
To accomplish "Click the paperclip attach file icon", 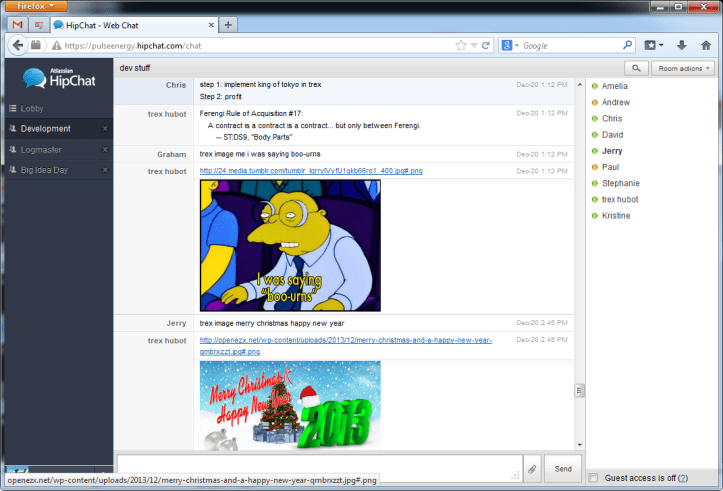I will click(533, 468).
